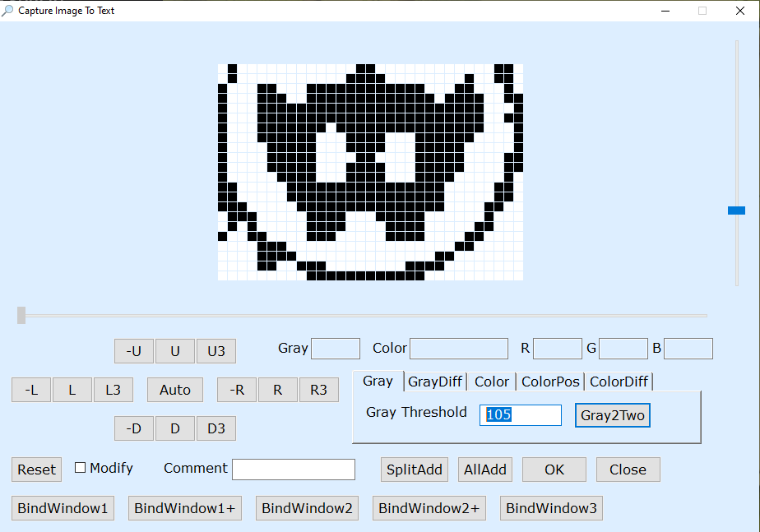This screenshot has height=532, width=760.
Task: Click the BindWindow2 button
Action: 308,508
